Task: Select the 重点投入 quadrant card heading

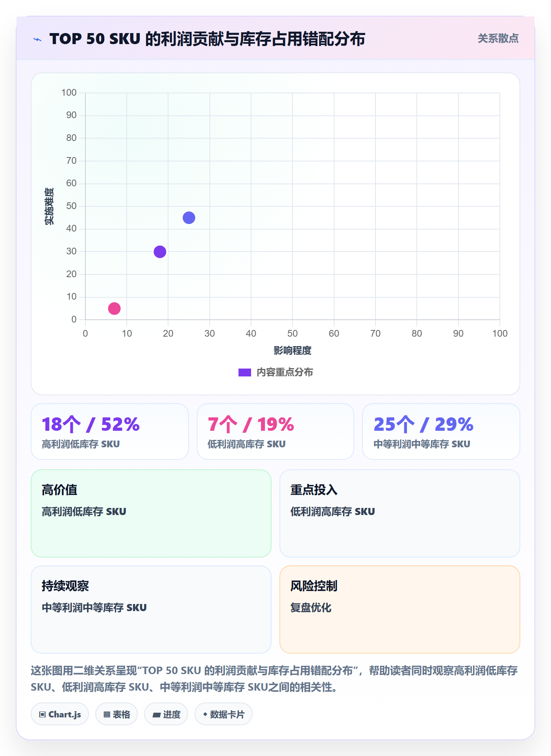Action: (x=314, y=490)
